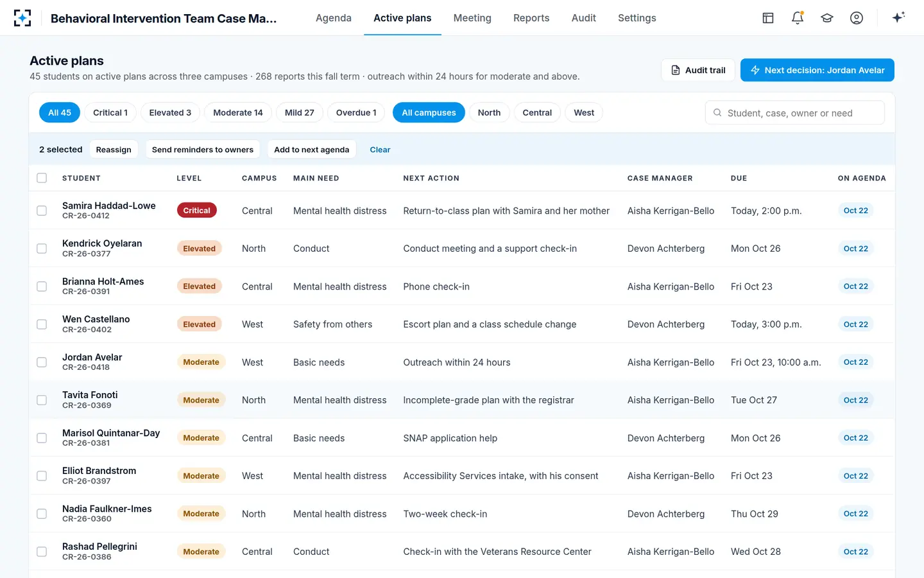Image resolution: width=924 pixels, height=578 pixels.
Task: Switch to the Agenda tab
Action: tap(334, 18)
